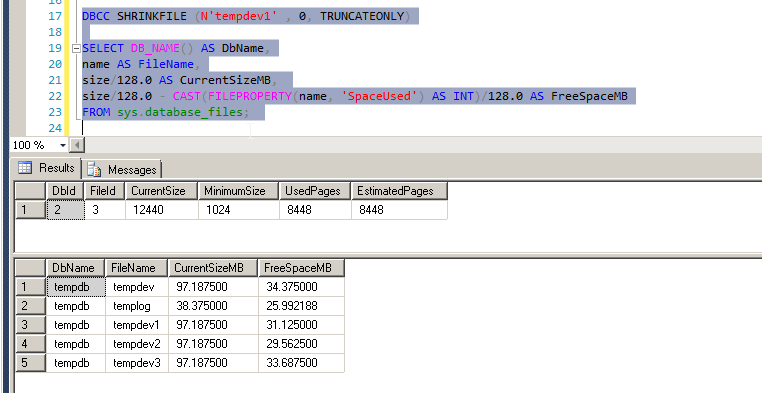Click the MinimumSize value 1024
The height and width of the screenshot is (393, 762).
238,210
